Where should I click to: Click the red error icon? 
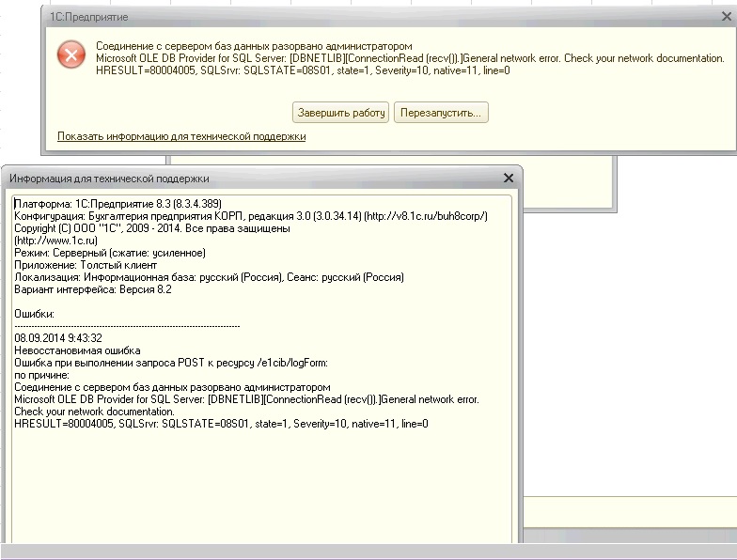coord(71,54)
